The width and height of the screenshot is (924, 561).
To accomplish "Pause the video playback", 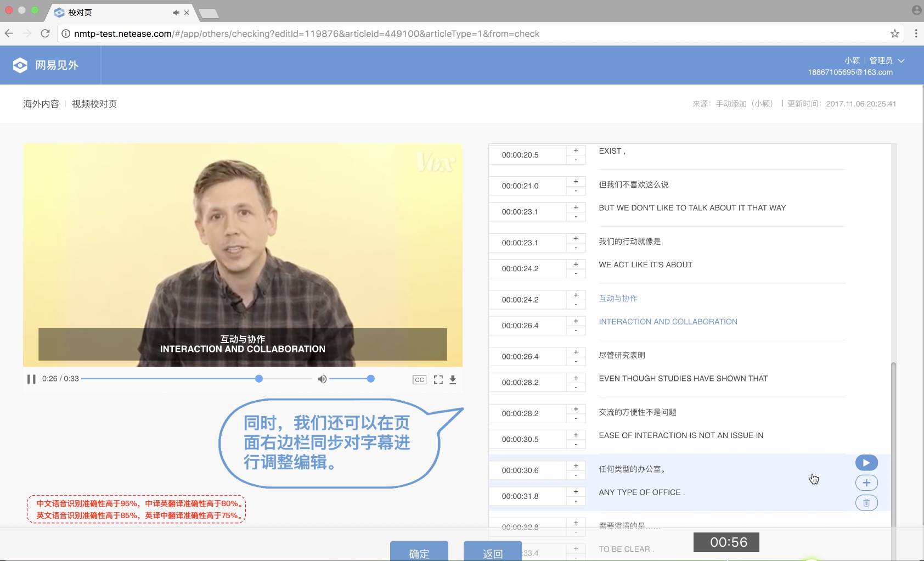I will (x=31, y=379).
